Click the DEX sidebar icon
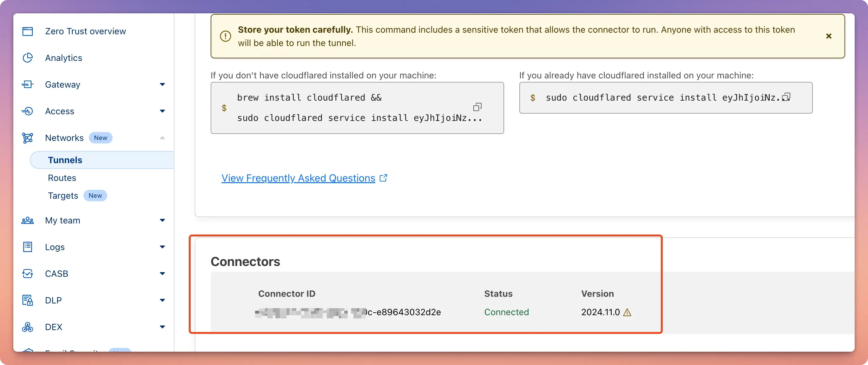This screenshot has width=868, height=365. (28, 327)
